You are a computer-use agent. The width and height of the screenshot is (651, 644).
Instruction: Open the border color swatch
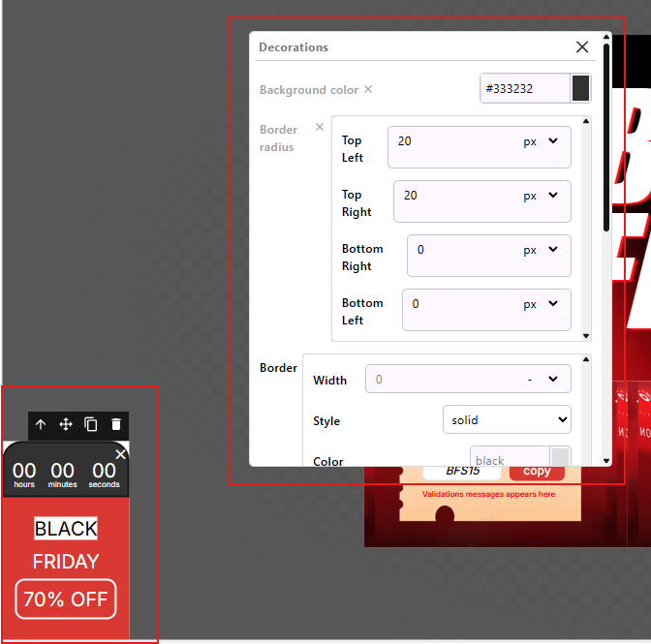point(560,456)
